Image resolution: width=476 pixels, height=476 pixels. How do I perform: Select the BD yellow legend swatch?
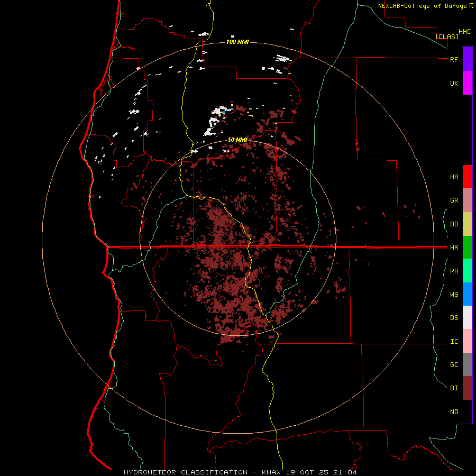pyautogui.click(x=467, y=224)
